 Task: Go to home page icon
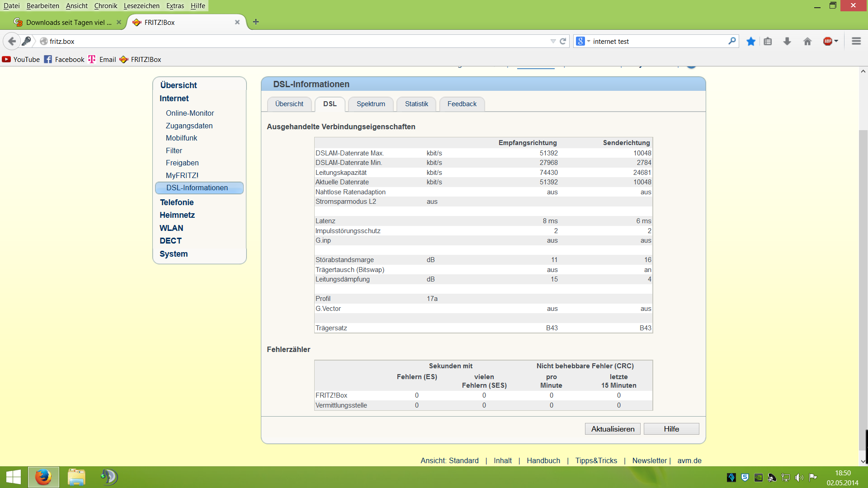(807, 41)
